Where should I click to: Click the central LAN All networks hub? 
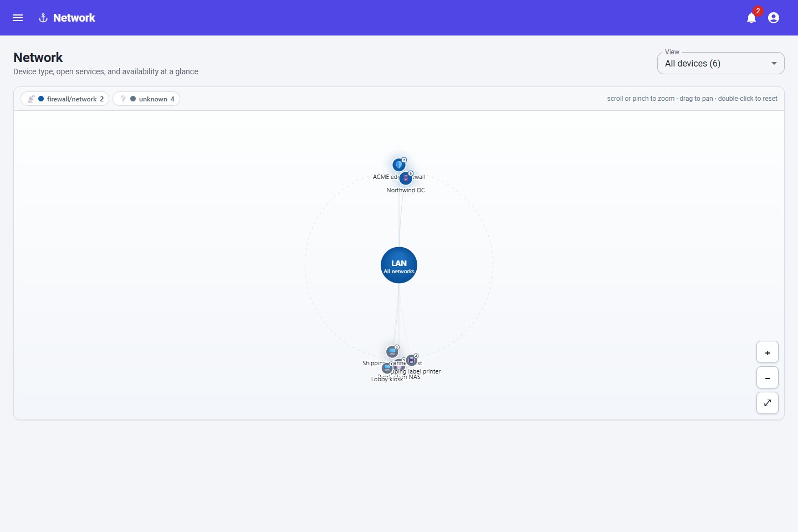pyautogui.click(x=399, y=265)
